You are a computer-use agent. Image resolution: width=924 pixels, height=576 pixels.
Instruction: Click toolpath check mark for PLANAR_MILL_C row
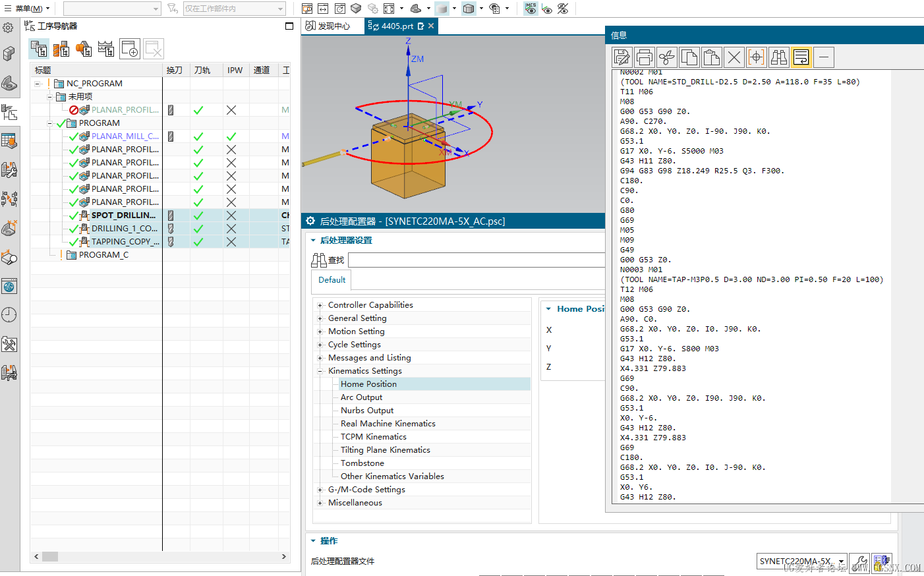(198, 136)
